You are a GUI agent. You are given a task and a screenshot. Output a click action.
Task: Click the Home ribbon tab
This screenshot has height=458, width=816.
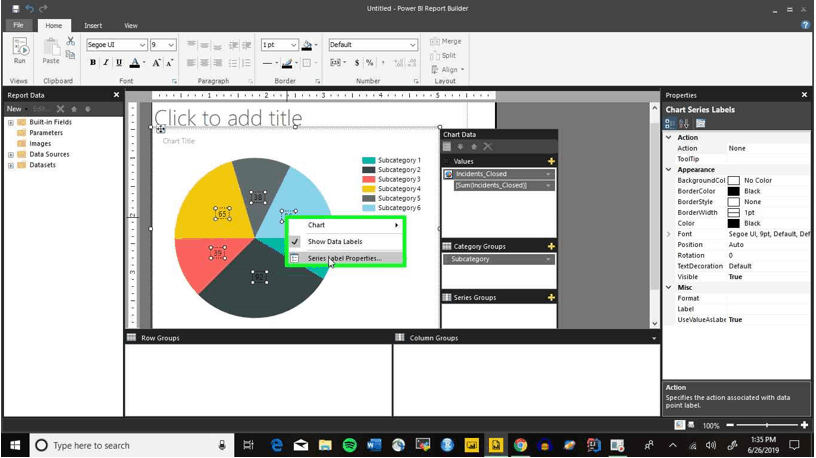point(54,26)
